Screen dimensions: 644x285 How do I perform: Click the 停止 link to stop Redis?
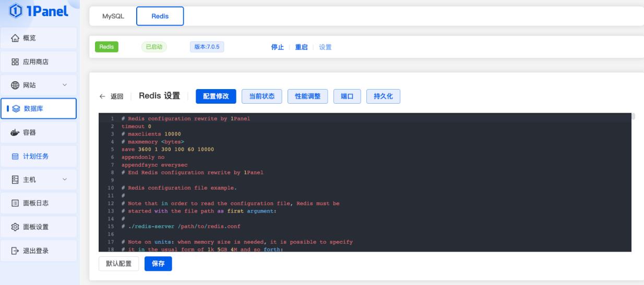pos(277,47)
